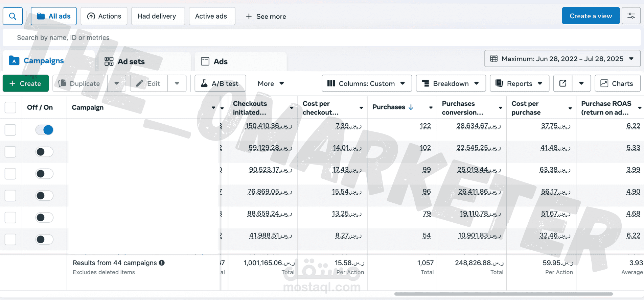The image size is (644, 300).
Task: Start an A/B test
Action: (x=220, y=83)
